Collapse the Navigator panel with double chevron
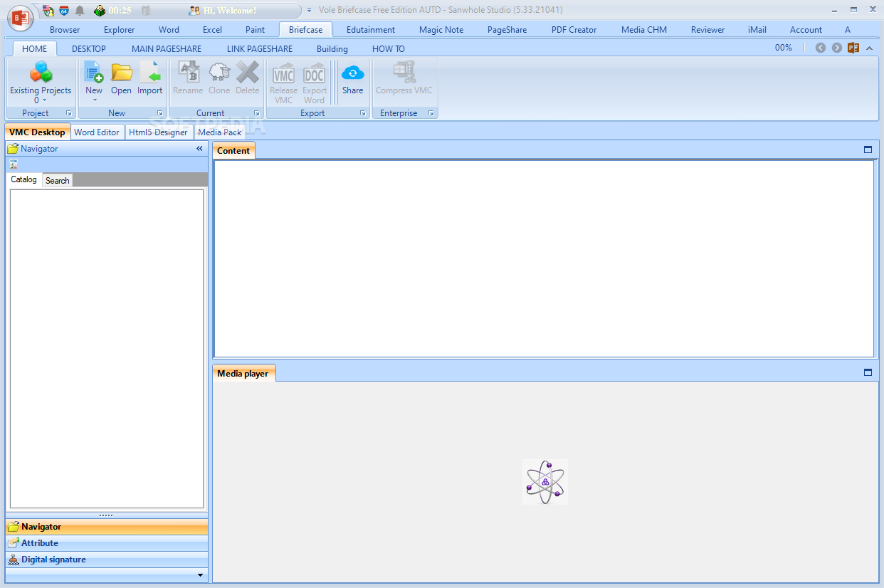 [200, 149]
